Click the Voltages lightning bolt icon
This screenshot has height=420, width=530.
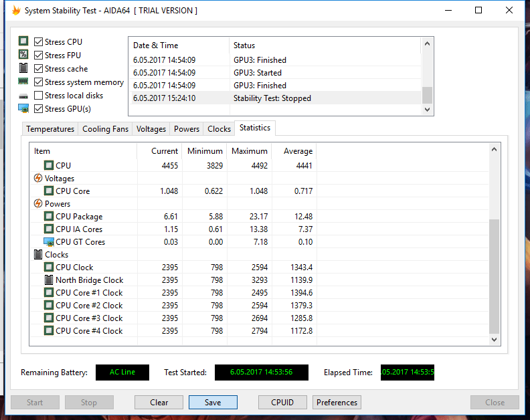[38, 178]
